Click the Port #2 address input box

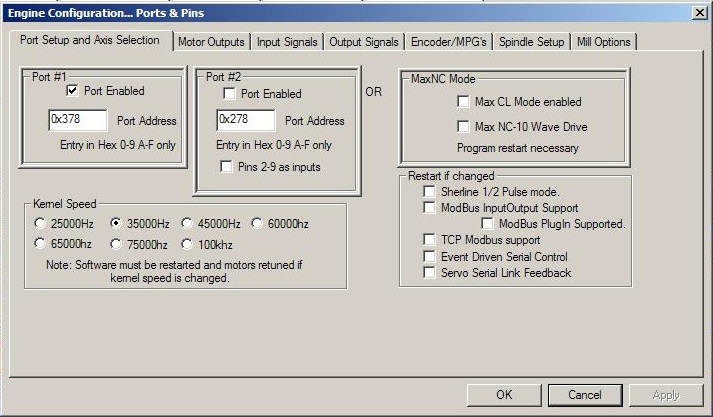(x=245, y=121)
